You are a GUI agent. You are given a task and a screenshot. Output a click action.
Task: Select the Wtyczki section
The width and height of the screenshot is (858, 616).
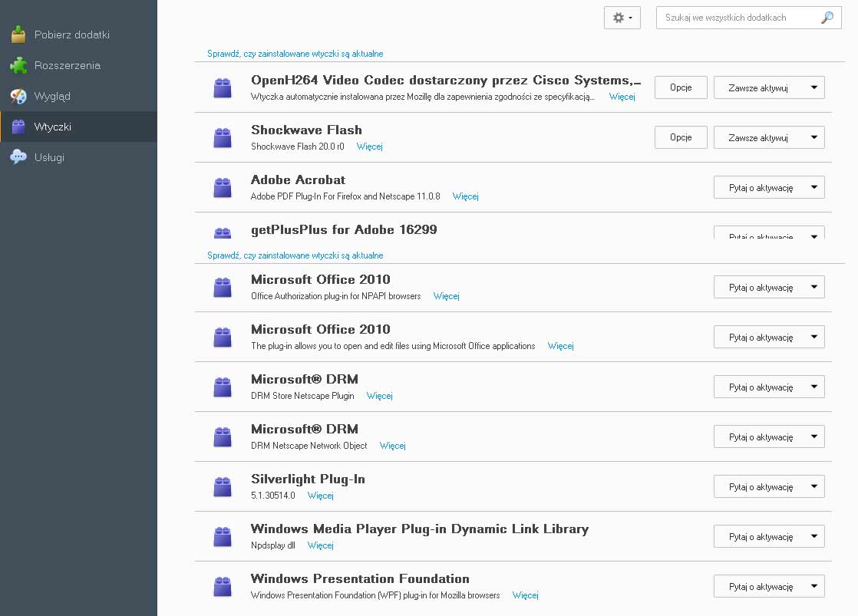(78, 127)
